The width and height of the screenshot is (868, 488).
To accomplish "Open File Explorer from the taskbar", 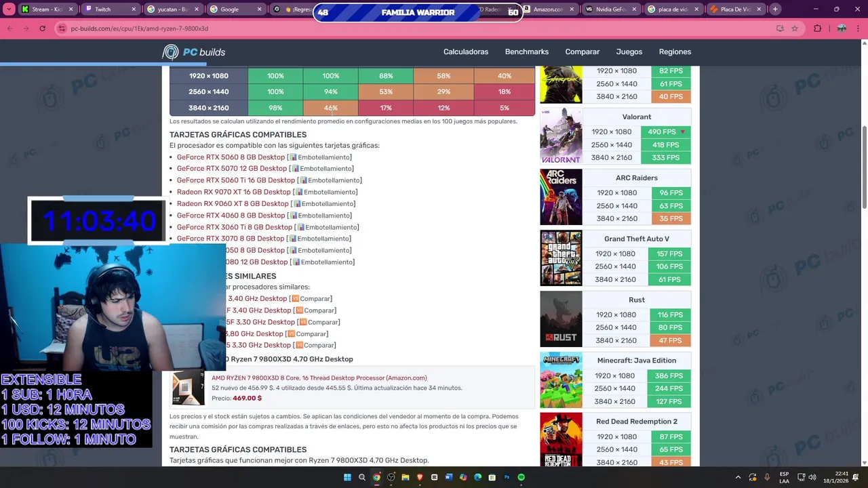I will [x=406, y=477].
